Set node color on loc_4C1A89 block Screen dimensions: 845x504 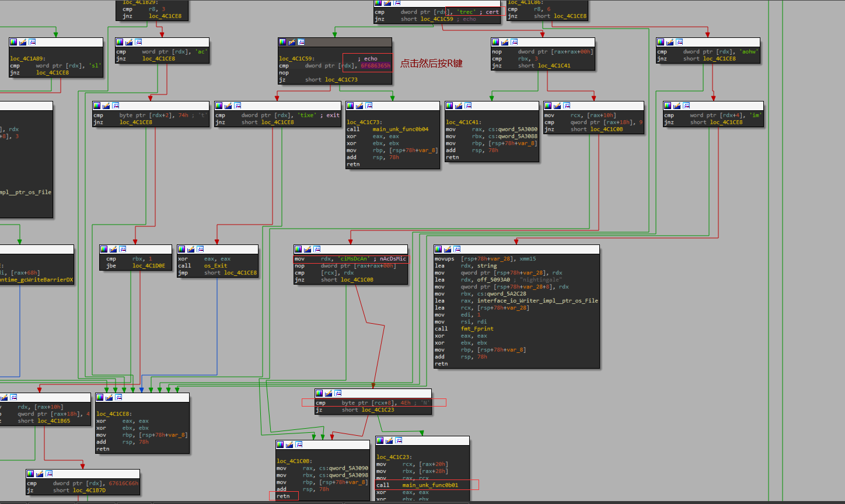point(14,42)
